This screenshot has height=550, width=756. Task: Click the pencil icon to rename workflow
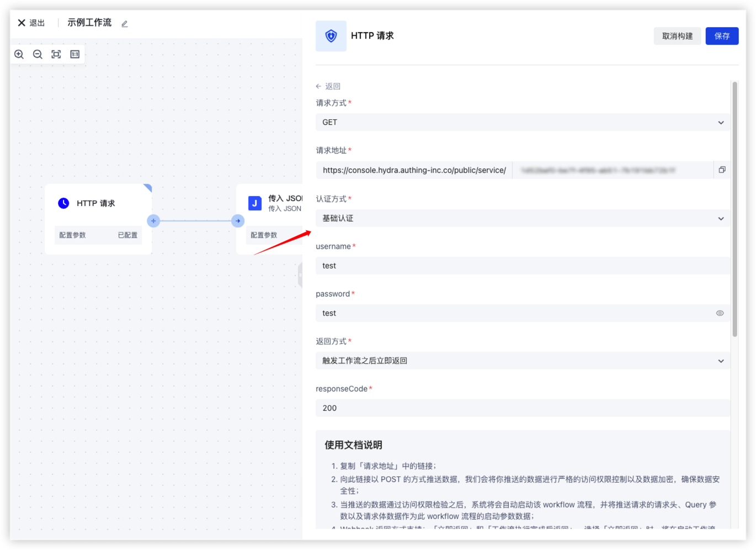[125, 24]
